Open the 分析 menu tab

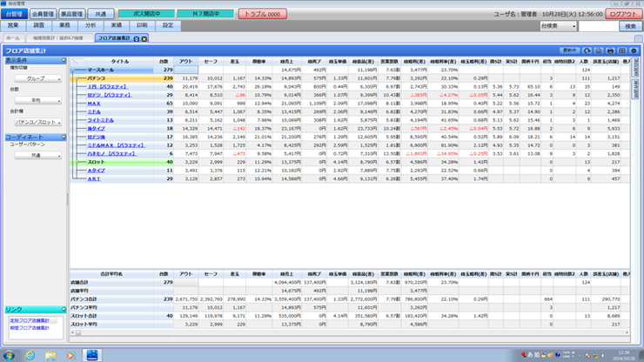click(91, 25)
